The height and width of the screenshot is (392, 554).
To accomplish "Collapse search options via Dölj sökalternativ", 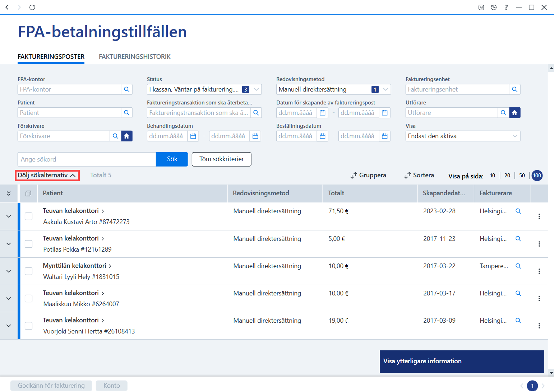I will click(x=47, y=175).
